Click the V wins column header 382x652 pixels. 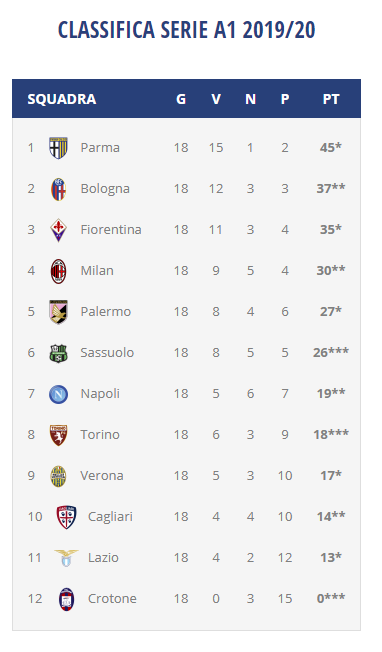[216, 99]
